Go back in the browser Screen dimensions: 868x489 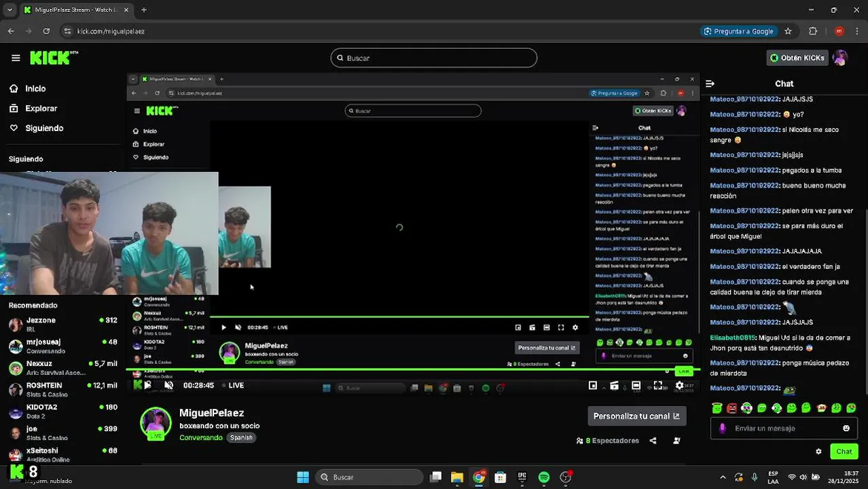(x=11, y=31)
